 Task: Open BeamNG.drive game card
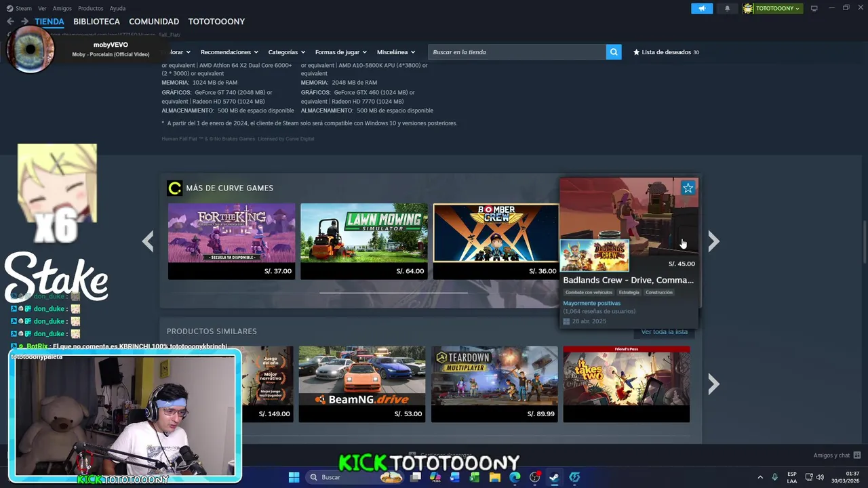(x=362, y=384)
